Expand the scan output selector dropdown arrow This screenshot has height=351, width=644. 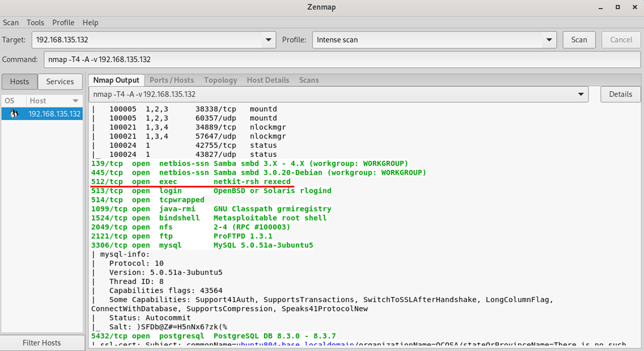coord(581,94)
